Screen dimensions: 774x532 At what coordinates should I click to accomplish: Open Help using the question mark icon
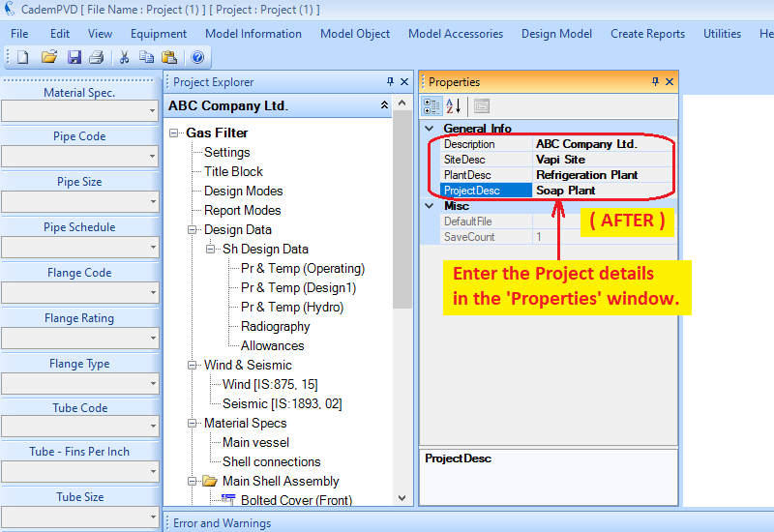(x=197, y=57)
